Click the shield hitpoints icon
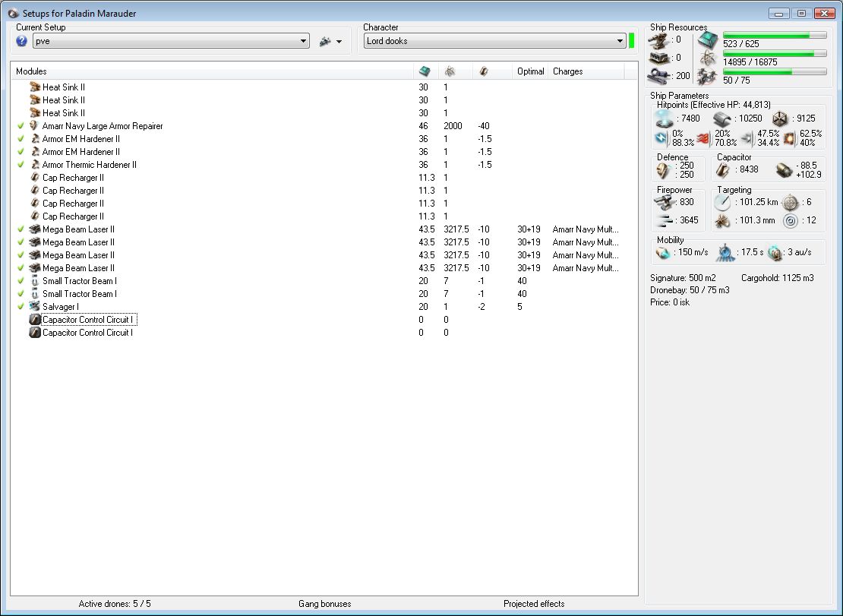Image resolution: width=843 pixels, height=616 pixels. [665, 118]
